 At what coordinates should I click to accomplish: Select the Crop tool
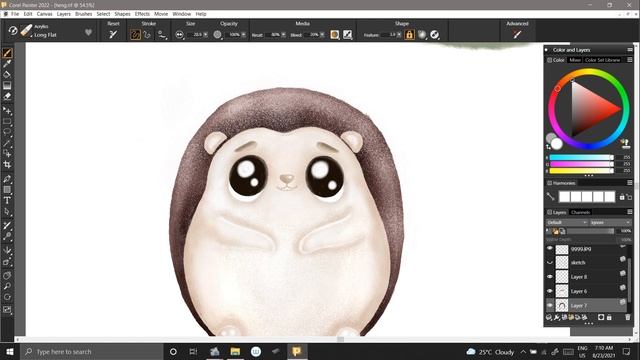(7, 165)
